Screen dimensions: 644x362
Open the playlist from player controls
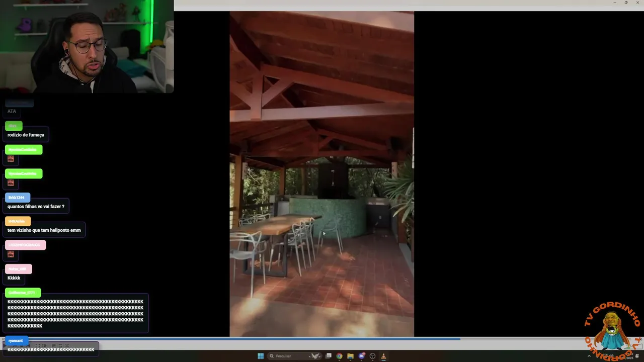click(54, 345)
